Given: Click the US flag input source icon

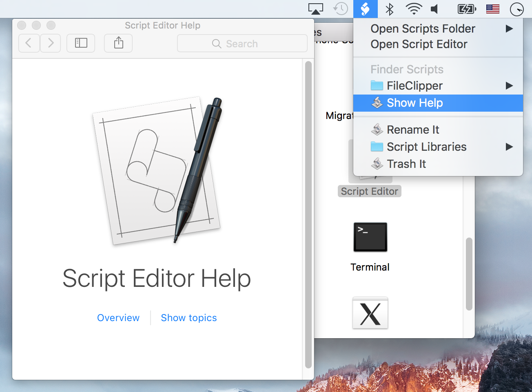Looking at the screenshot, I should (493, 9).
